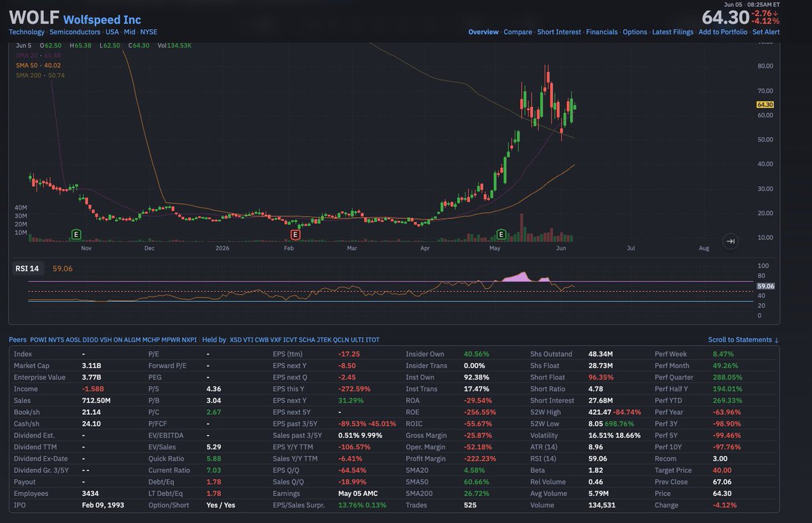Open the Short Interest tab
The width and height of the screenshot is (812, 523).
pos(559,32)
